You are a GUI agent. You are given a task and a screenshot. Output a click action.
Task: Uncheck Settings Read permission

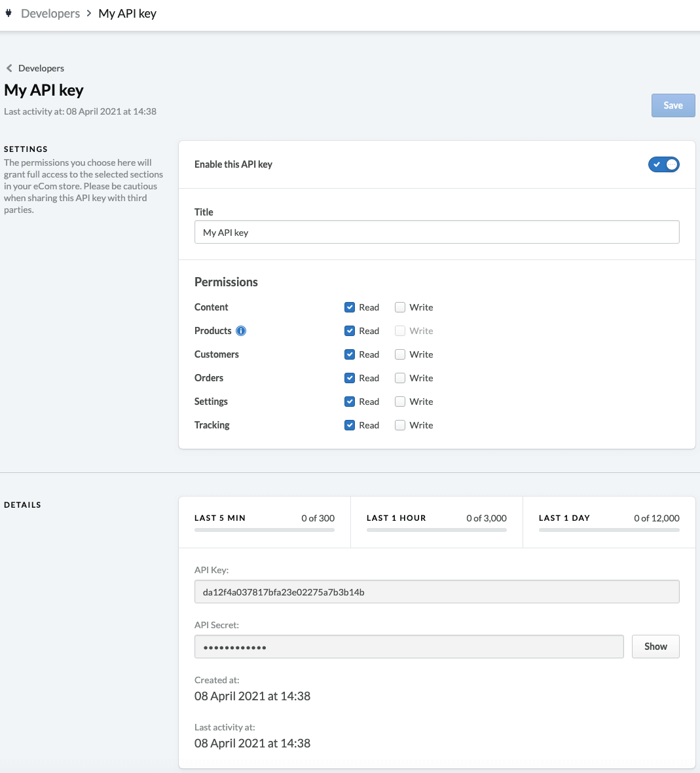pyautogui.click(x=349, y=402)
